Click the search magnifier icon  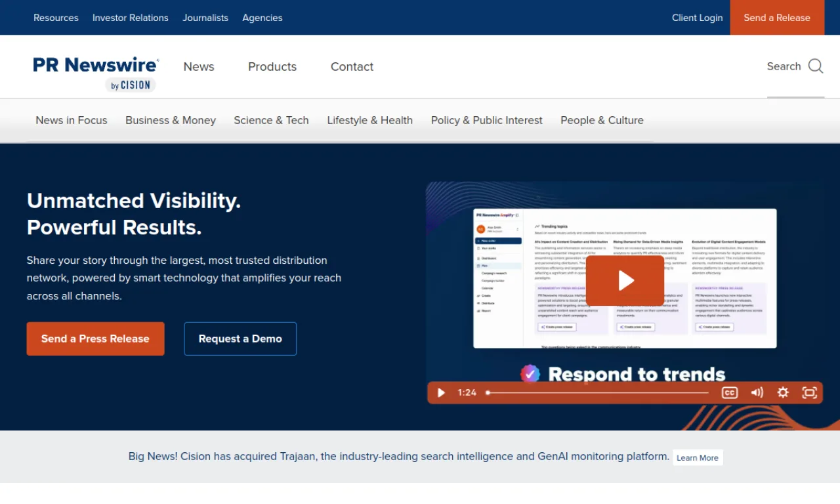(x=816, y=66)
